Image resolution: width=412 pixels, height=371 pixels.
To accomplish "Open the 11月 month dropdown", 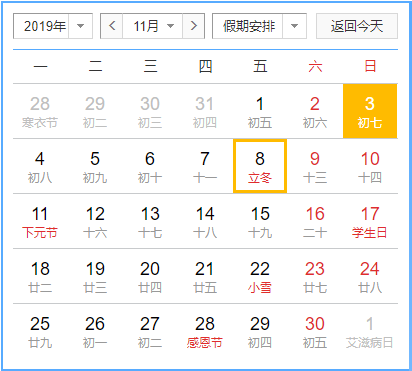I will (x=153, y=26).
